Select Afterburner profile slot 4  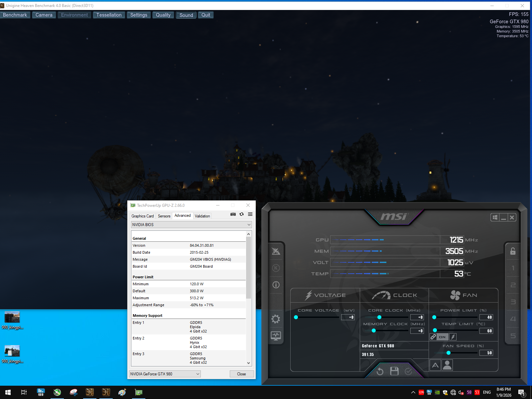(x=513, y=319)
